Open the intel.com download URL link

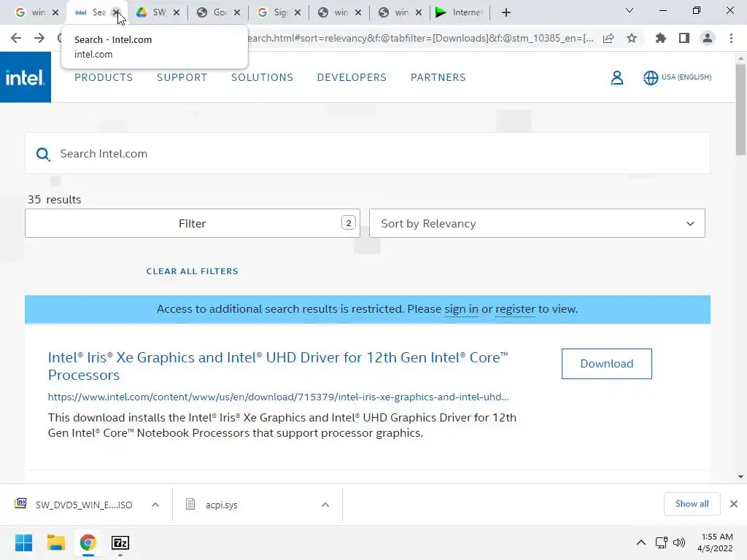point(278,397)
